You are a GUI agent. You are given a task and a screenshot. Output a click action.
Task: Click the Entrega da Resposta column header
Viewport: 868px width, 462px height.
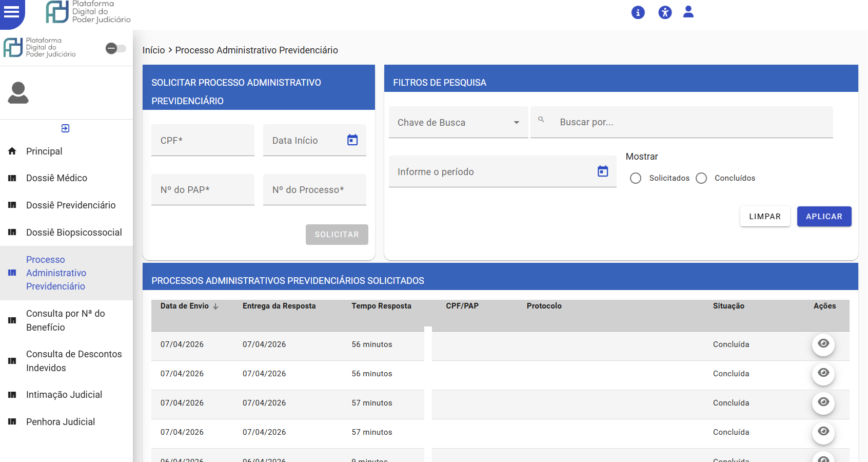(279, 306)
